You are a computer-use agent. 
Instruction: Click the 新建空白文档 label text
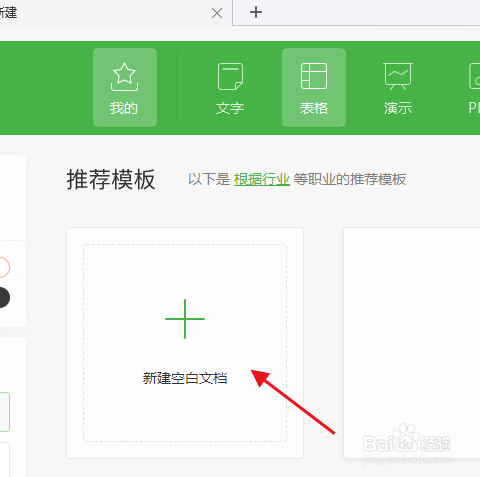point(185,378)
